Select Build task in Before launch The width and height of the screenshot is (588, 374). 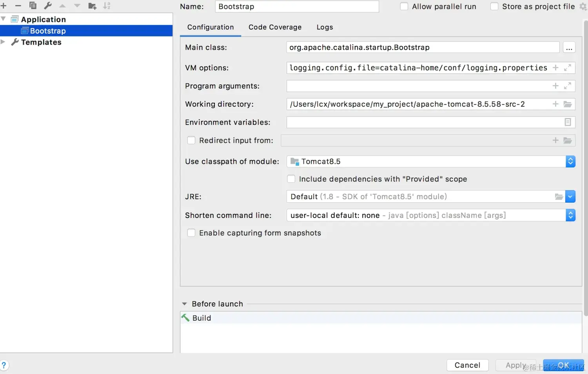(x=381, y=318)
